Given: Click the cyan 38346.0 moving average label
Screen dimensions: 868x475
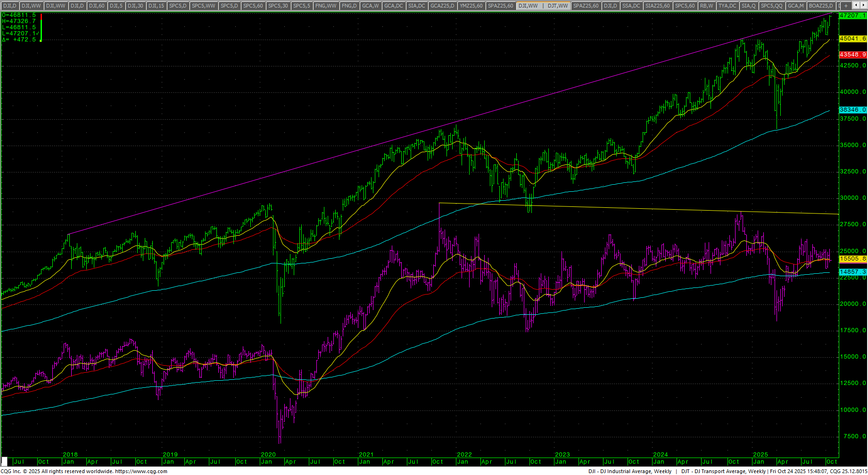Looking at the screenshot, I should 853,110.
